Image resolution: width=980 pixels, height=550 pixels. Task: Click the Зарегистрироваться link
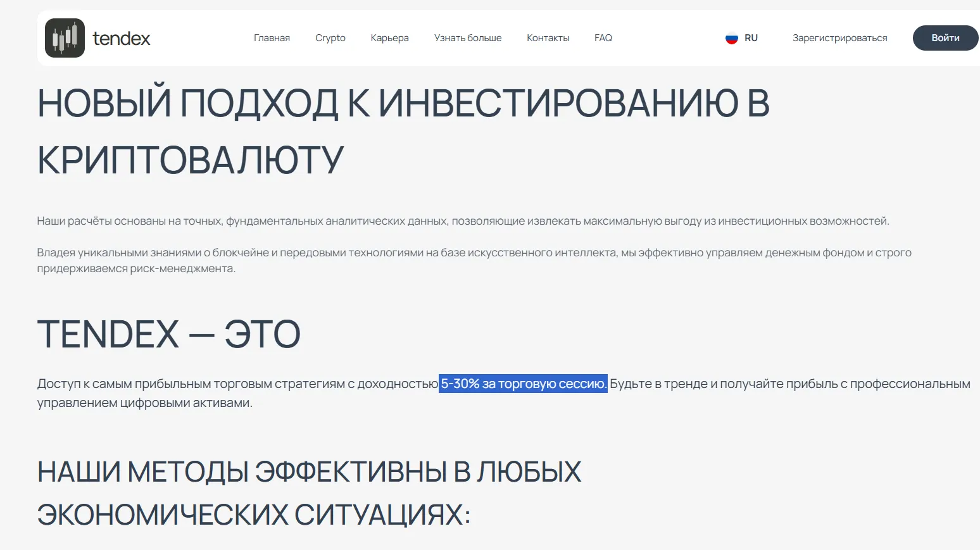pyautogui.click(x=839, y=38)
